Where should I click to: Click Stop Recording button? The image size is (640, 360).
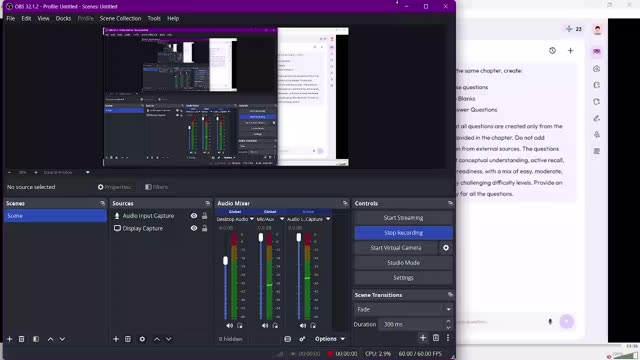click(x=403, y=233)
